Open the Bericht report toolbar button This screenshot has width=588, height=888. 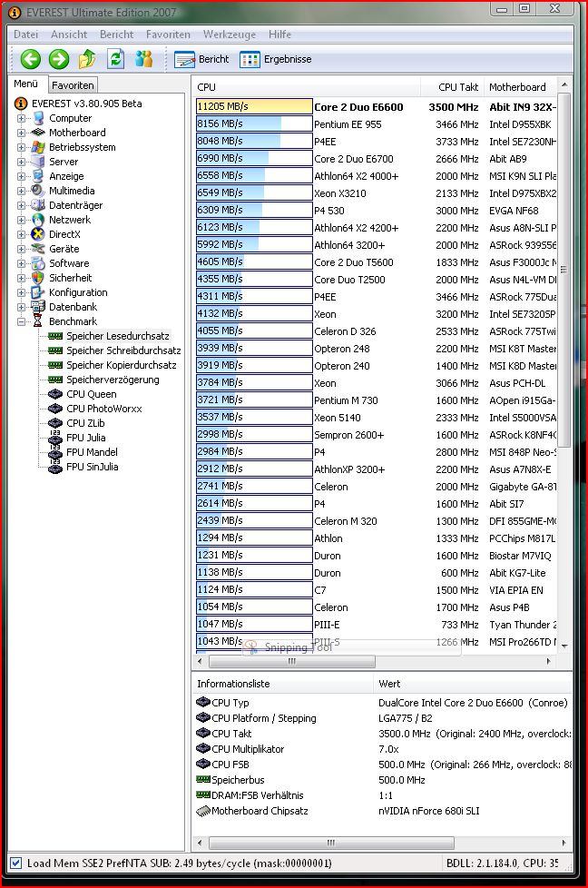[201, 59]
